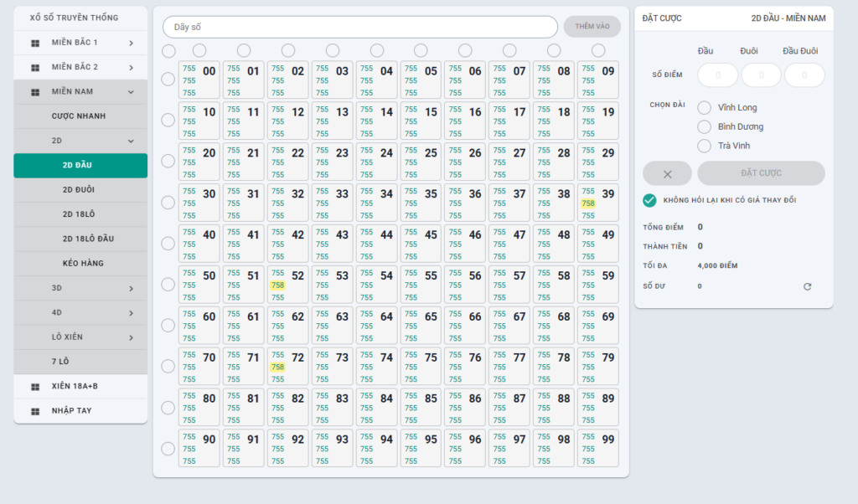858x504 pixels.
Task: Select all numbers with the top-left radio
Action: click(168, 51)
